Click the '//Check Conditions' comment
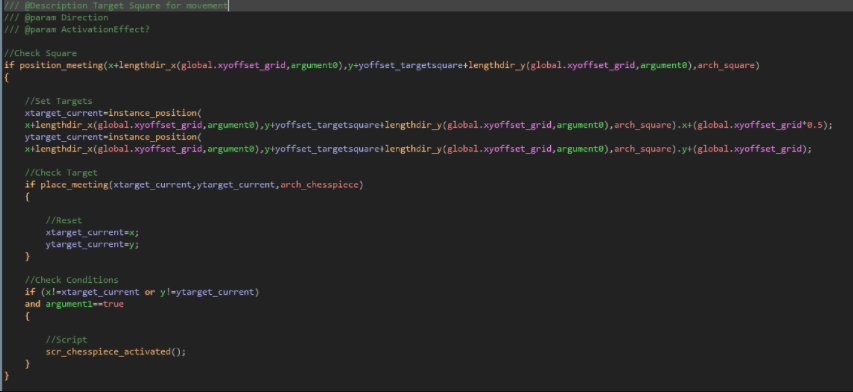853x392 pixels. 71,280
